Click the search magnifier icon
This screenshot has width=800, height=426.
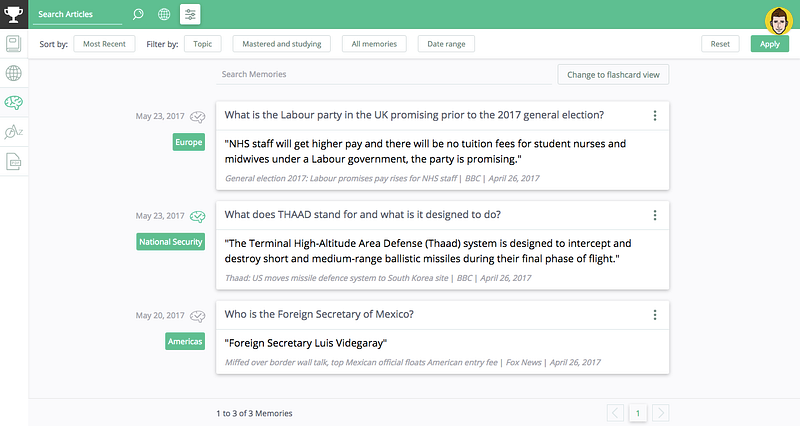click(x=138, y=14)
